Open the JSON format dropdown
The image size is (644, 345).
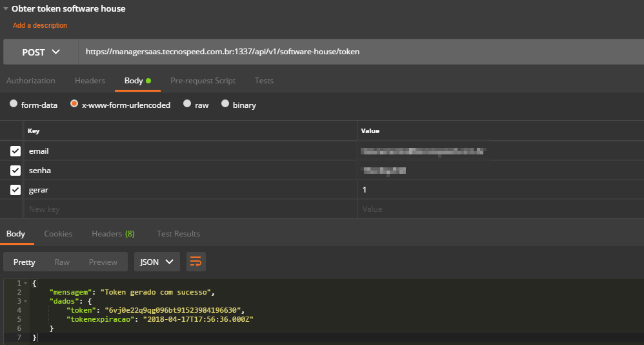[157, 262]
